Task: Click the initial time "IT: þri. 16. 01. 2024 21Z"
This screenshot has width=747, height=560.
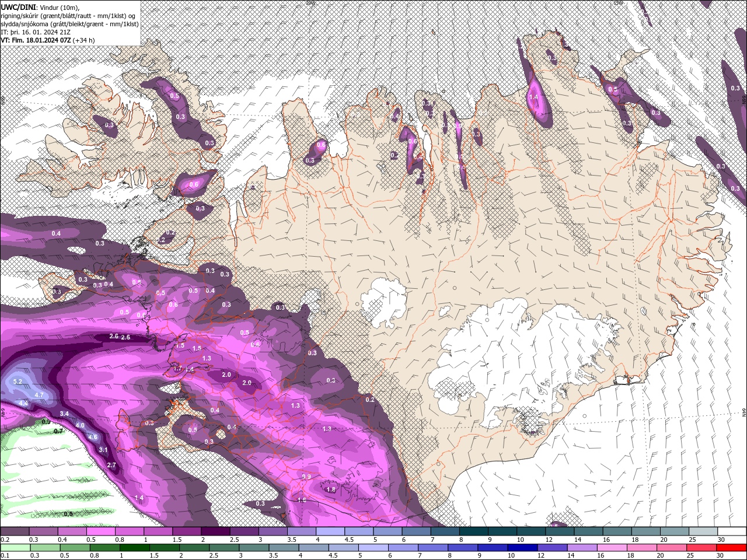Action: (36, 32)
